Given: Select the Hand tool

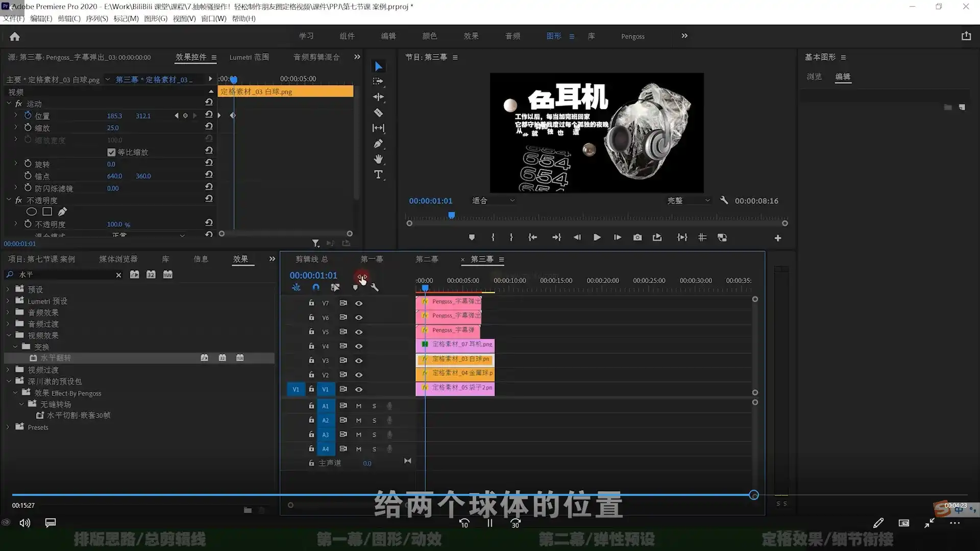Looking at the screenshot, I should click(x=378, y=159).
